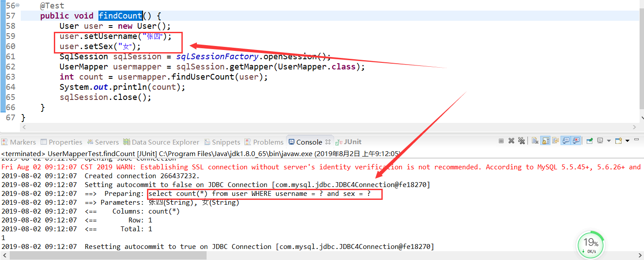Toggle Show Console When Standard Out Changes
Viewport: 644px width, 260px height.
coord(566,141)
